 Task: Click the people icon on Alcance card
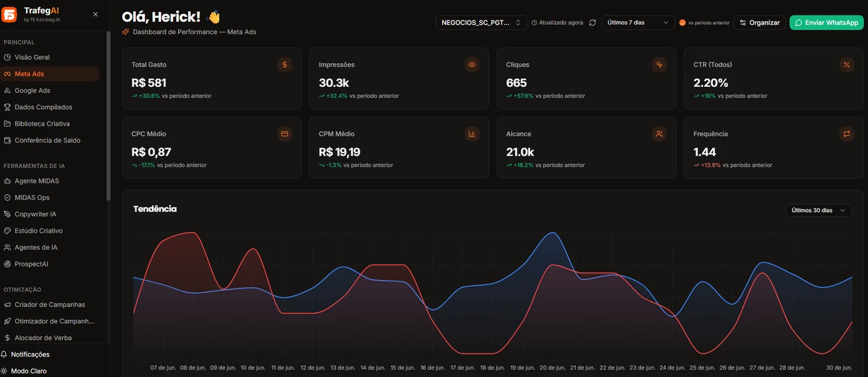(659, 134)
